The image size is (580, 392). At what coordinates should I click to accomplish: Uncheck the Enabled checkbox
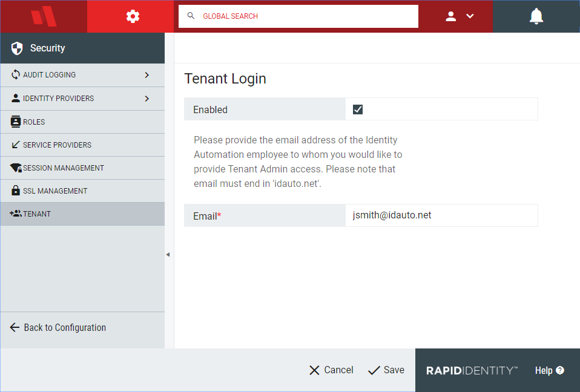point(358,109)
